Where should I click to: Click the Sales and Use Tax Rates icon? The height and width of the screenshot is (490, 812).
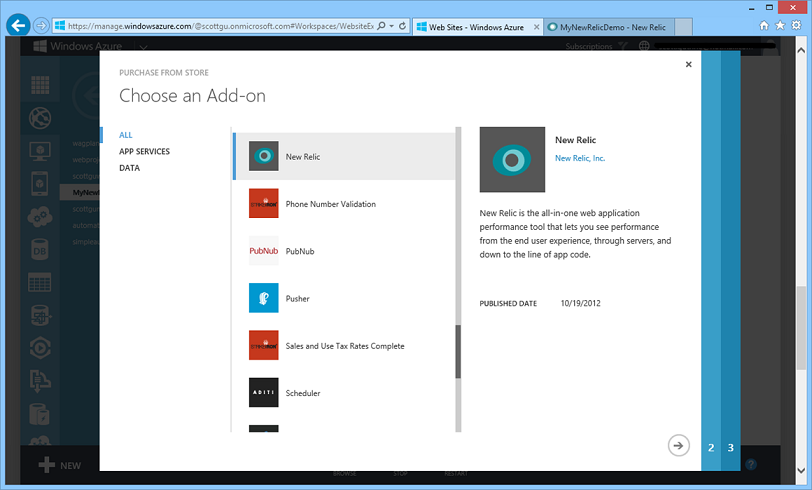coord(264,345)
